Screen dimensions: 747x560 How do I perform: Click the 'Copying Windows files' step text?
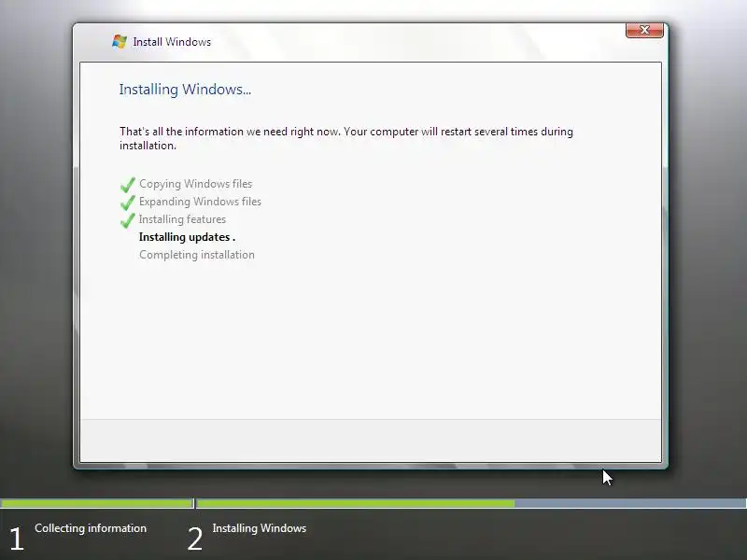tap(196, 184)
